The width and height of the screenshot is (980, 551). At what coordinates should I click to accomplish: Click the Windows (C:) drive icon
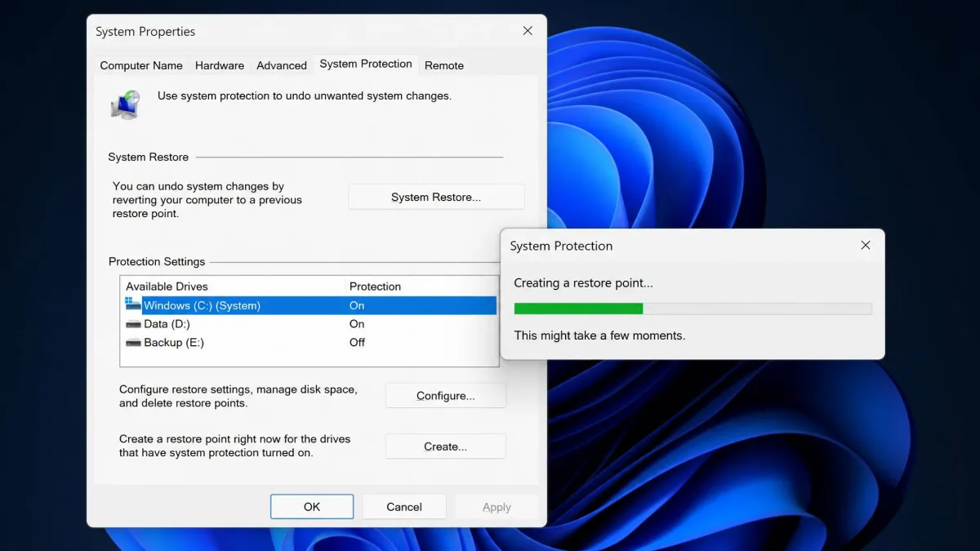(x=133, y=304)
